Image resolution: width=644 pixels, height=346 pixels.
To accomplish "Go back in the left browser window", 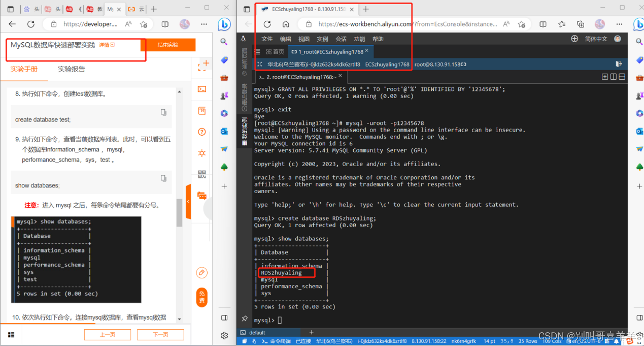I will click(12, 24).
